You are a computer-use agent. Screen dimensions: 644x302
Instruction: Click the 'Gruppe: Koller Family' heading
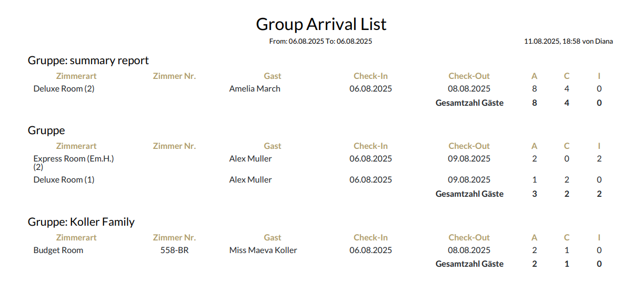[81, 222]
